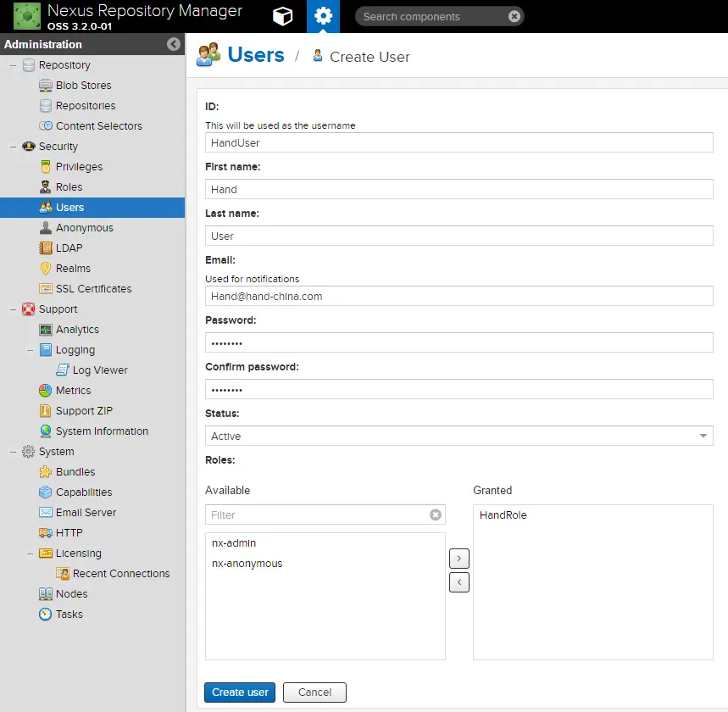Click the Metrics pie chart icon
The height and width of the screenshot is (712, 728).
pos(46,391)
